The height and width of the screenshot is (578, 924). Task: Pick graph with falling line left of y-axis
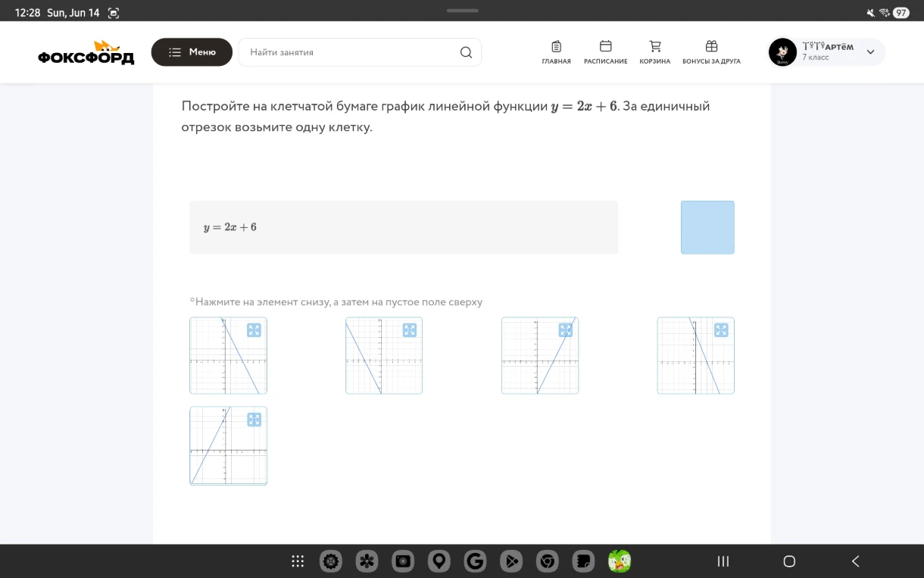pyautogui.click(x=384, y=355)
